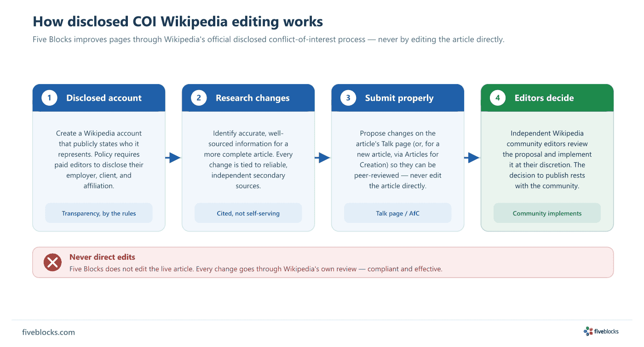Image resolution: width=644 pixels, height=347 pixels.
Task: Select the "Research changes" card header
Action: pyautogui.click(x=248, y=98)
